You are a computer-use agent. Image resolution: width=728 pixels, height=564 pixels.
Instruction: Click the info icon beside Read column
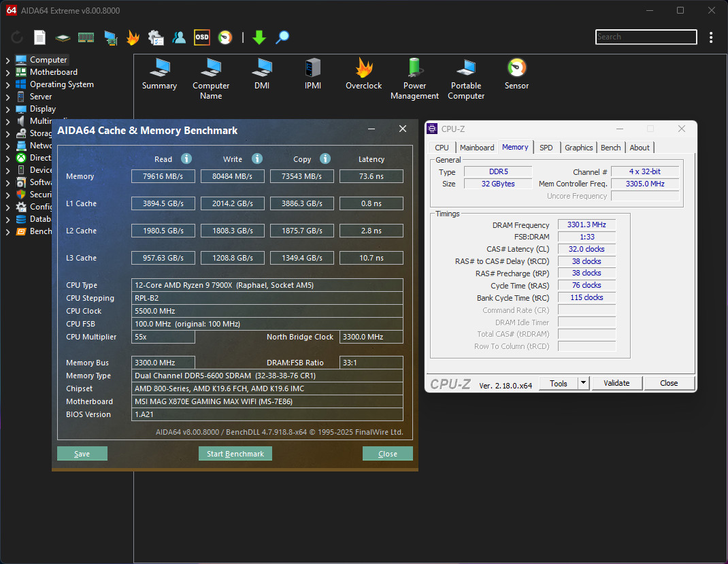[186, 159]
